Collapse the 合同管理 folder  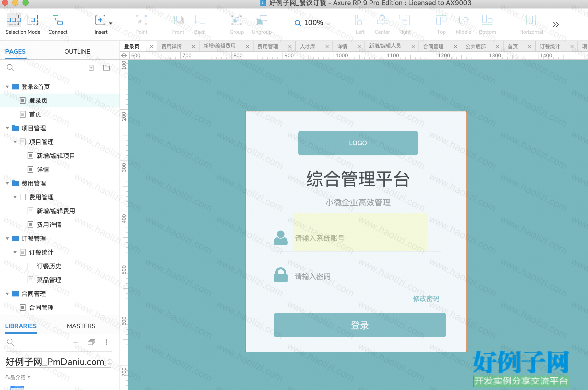coord(7,294)
